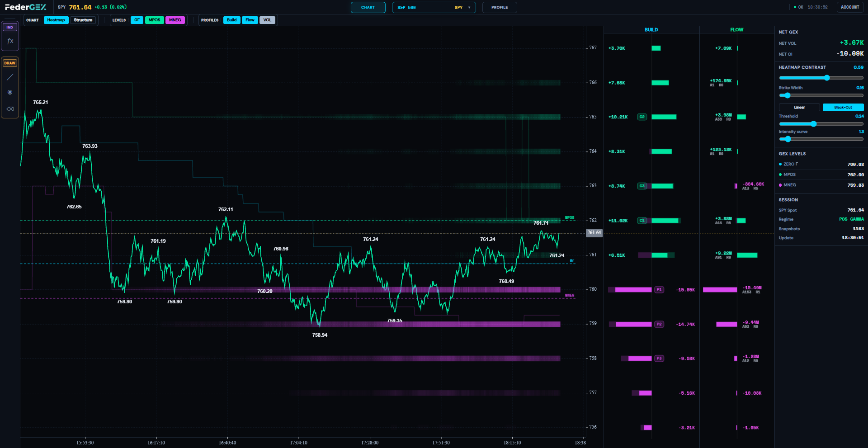The image size is (868, 448).
Task: Click the C2 call level badge
Action: pyautogui.click(x=642, y=117)
